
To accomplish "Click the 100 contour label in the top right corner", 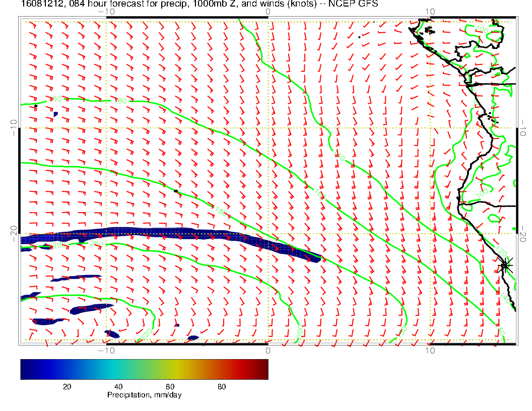I will pyautogui.click(x=482, y=31).
